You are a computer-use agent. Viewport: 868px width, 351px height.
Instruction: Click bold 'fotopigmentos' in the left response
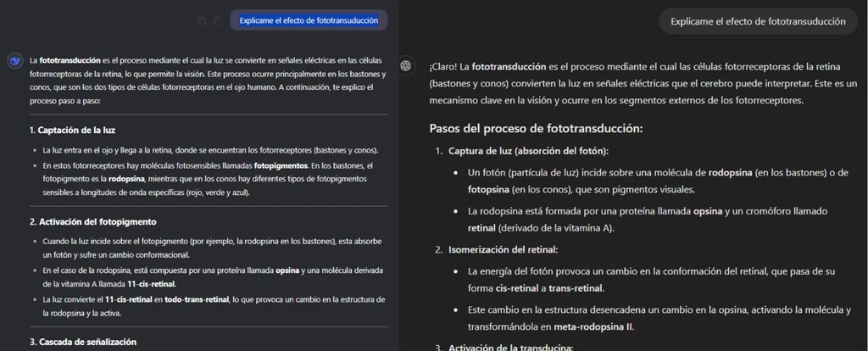(x=281, y=165)
